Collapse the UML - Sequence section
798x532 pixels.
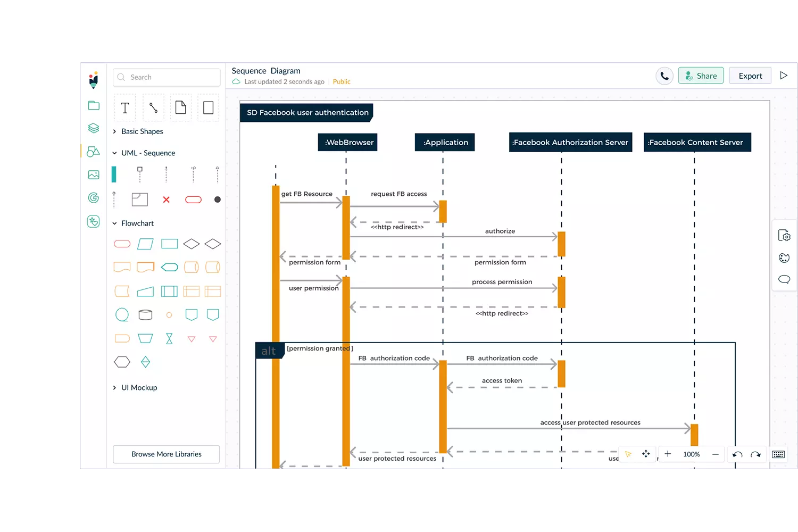(x=144, y=153)
